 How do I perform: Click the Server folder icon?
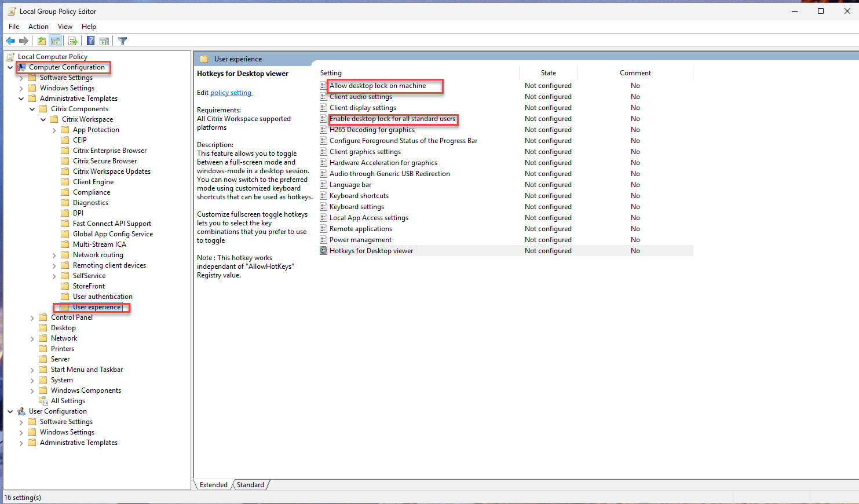click(x=43, y=359)
